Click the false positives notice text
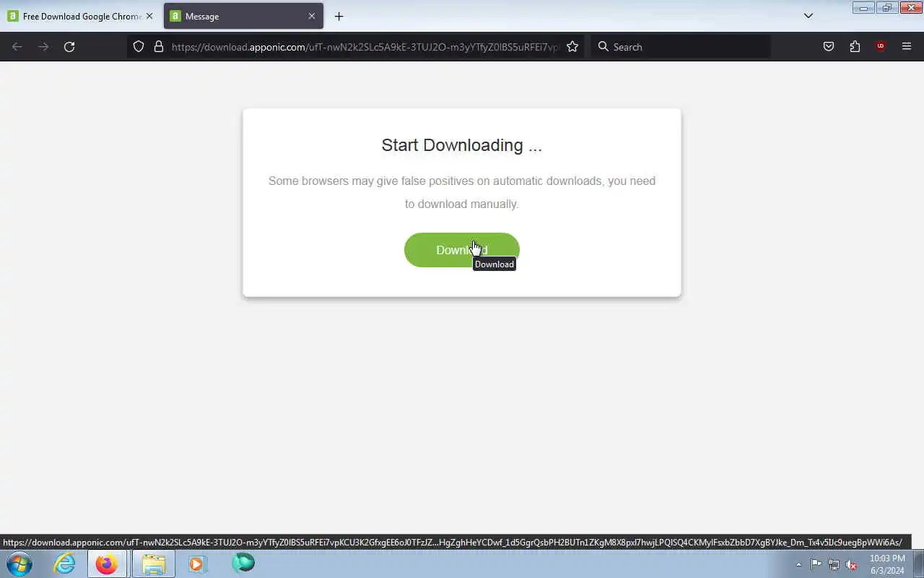Viewport: 924px width, 578px height. click(462, 192)
